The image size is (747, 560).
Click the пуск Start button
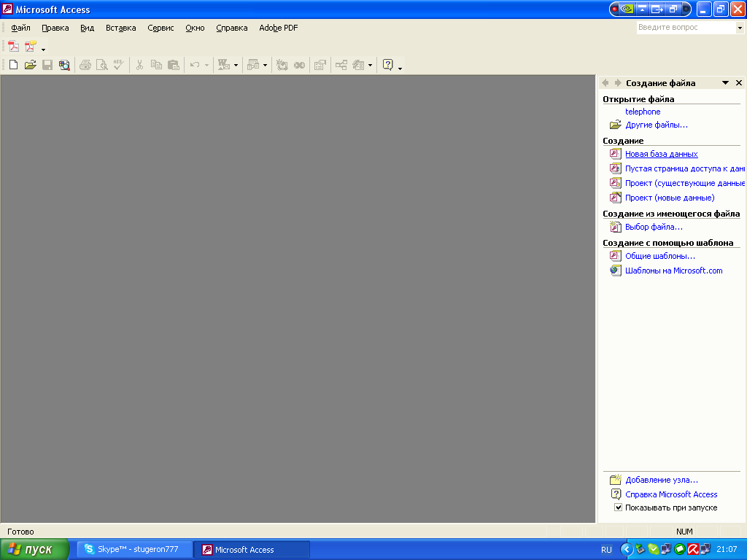(x=34, y=549)
